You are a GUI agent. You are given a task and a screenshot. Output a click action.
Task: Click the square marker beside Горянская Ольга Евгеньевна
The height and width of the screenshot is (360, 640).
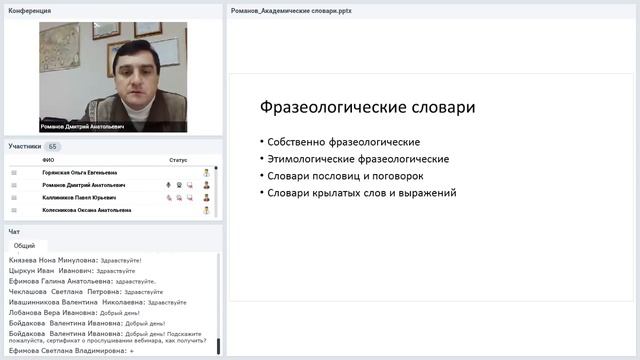(14, 173)
